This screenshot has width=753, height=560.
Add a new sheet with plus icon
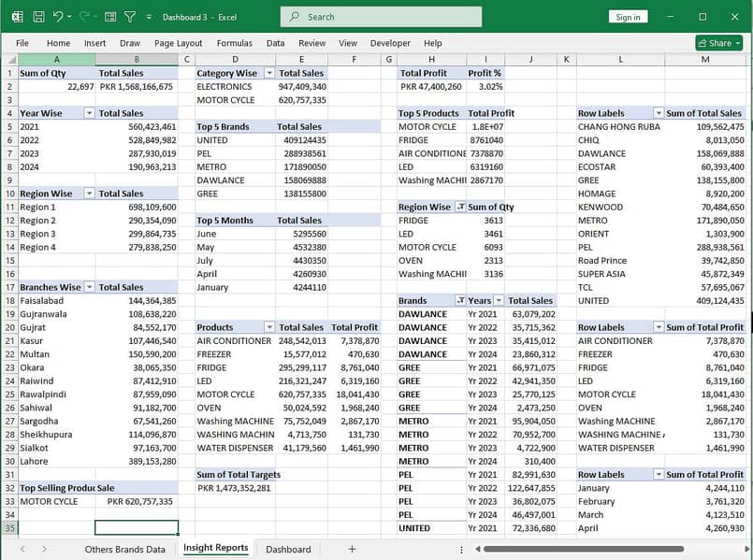[x=352, y=549]
